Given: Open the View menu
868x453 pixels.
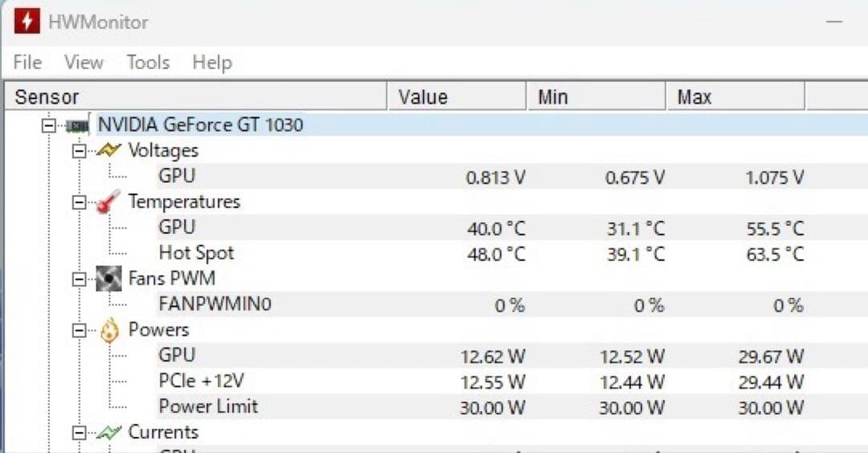Looking at the screenshot, I should click(x=84, y=62).
